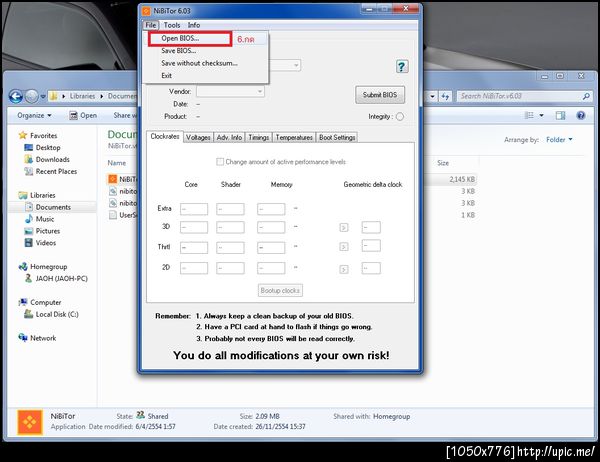Switch to the Voltages tab
The image size is (600, 462).
[198, 137]
